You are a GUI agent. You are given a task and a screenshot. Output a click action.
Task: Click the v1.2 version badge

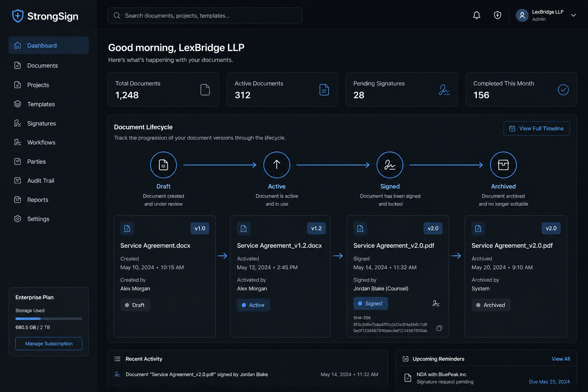tap(316, 228)
